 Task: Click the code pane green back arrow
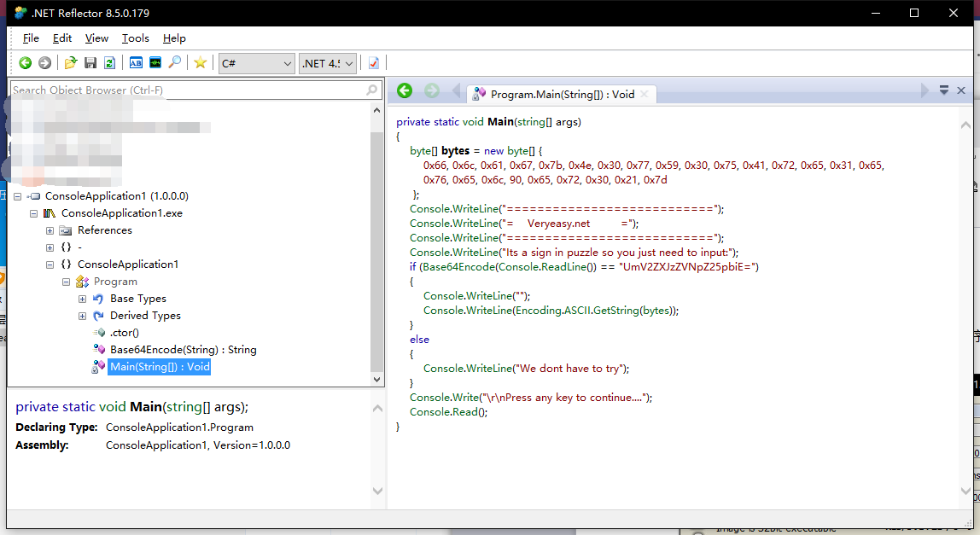tap(405, 91)
